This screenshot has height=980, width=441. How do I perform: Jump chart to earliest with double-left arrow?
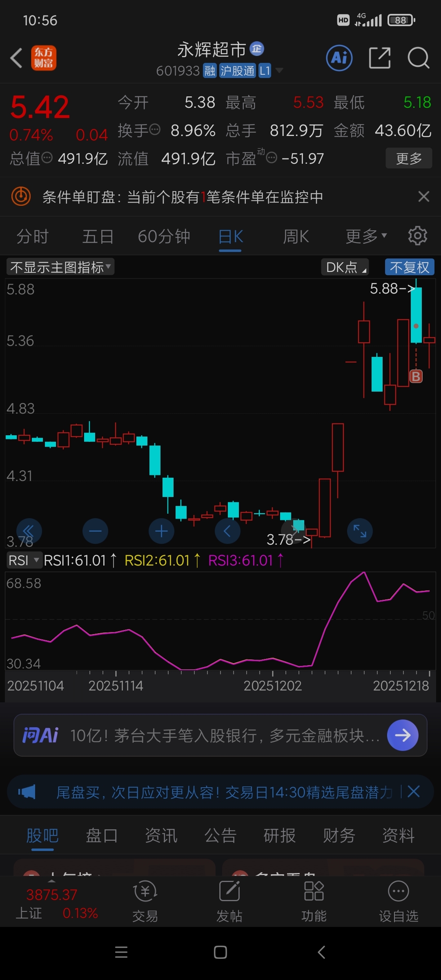coord(29,531)
